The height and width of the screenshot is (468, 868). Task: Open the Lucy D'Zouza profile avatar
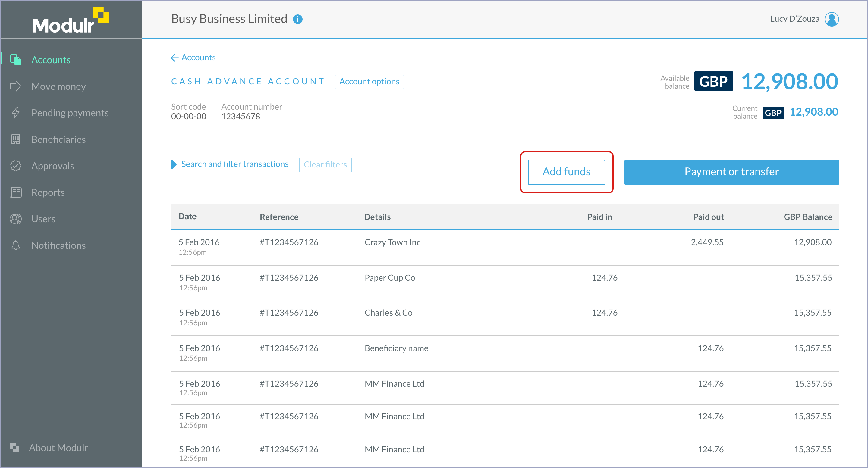click(x=831, y=19)
